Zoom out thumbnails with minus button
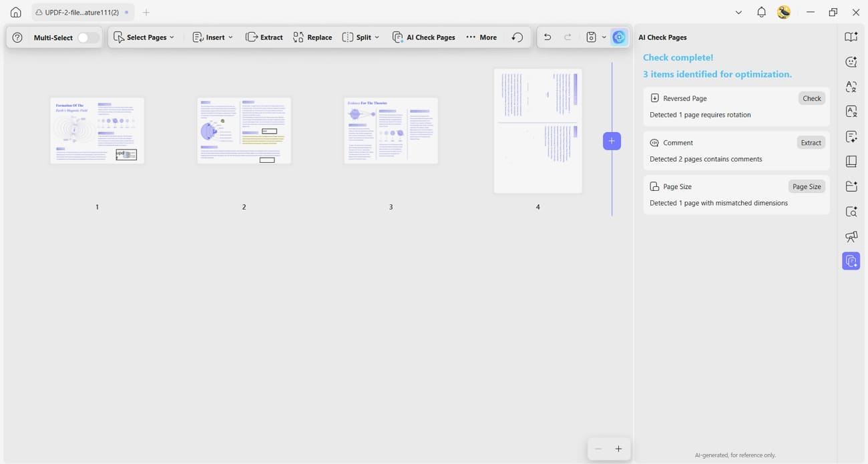 598,449
